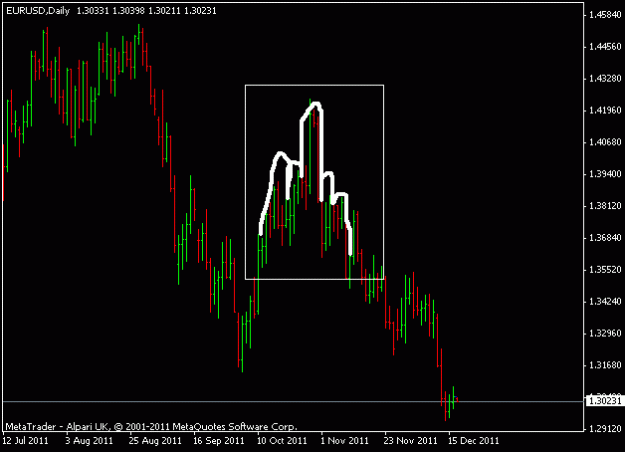Click the 1.41960 price axis label
625x452 pixels.
point(605,110)
